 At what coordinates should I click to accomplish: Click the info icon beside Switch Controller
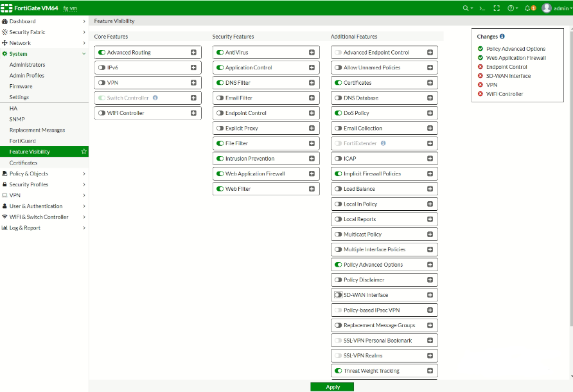155,98
